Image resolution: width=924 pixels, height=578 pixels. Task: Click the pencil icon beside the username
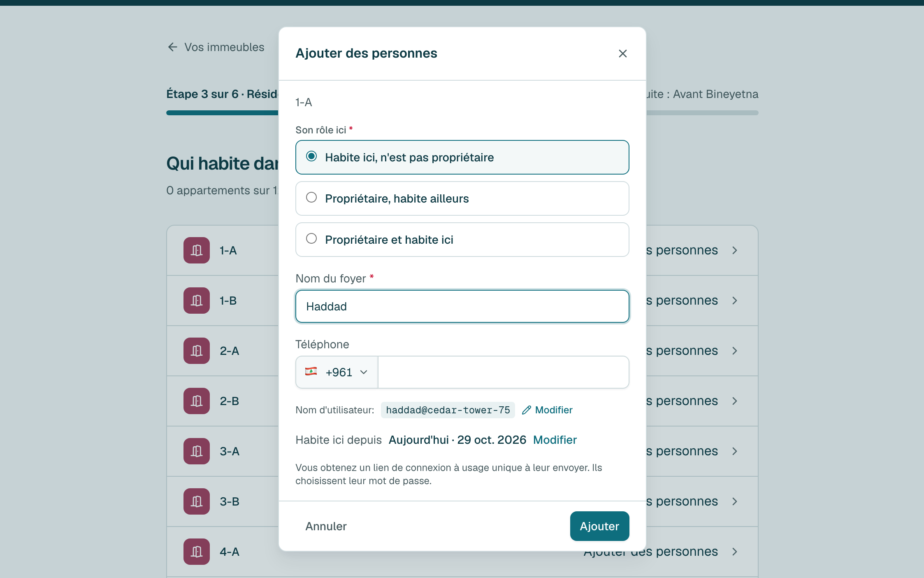click(x=526, y=410)
